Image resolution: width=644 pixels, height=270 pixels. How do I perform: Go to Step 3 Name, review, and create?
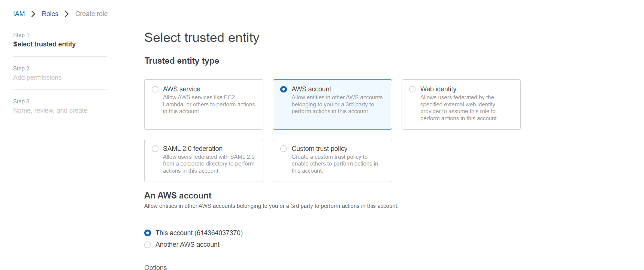click(50, 110)
